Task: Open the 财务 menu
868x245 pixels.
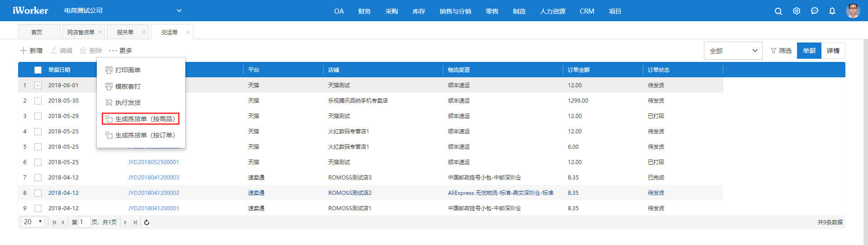Action: click(364, 11)
